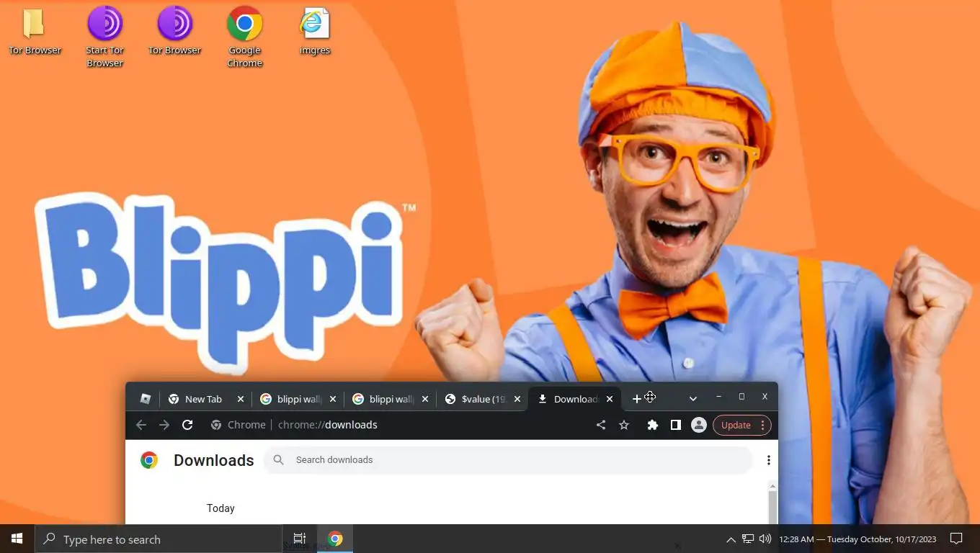Viewport: 980px width, 553px height.
Task: Open the purple Tor Browser shortcut
Action: [174, 32]
